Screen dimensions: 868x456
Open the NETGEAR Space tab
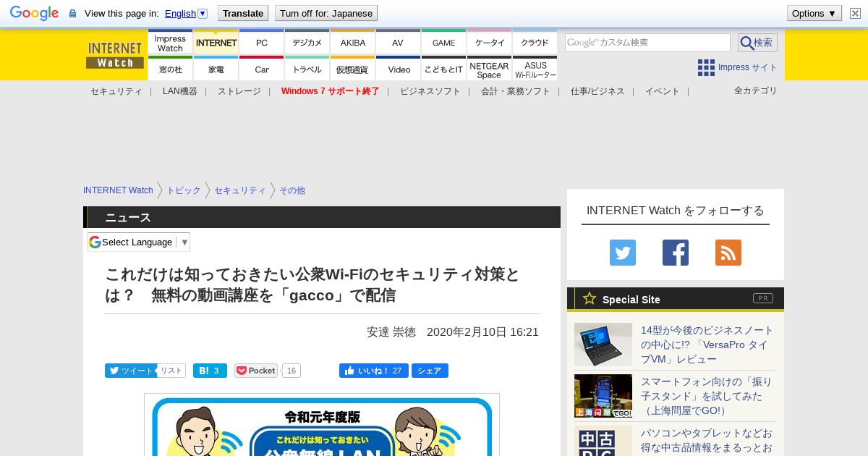[490, 69]
